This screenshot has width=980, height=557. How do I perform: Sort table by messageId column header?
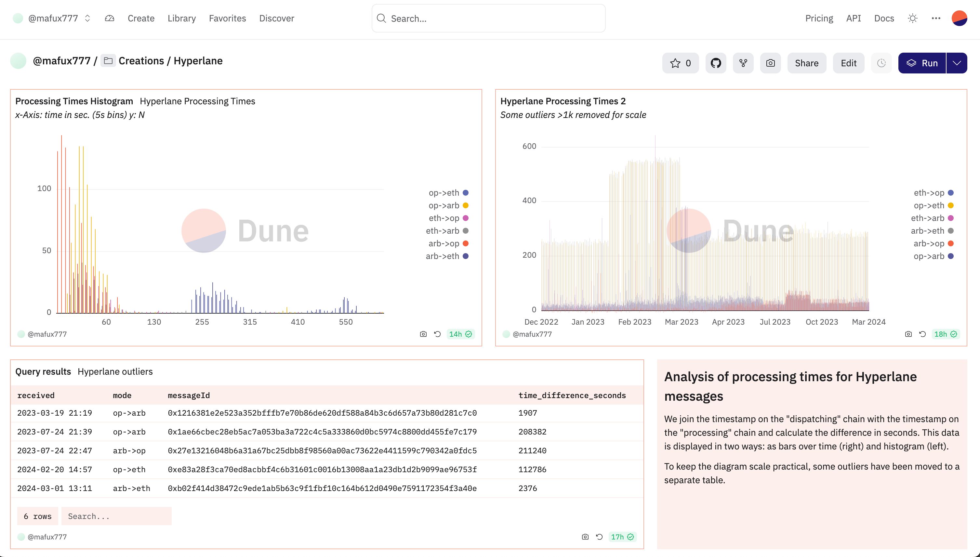click(x=189, y=395)
